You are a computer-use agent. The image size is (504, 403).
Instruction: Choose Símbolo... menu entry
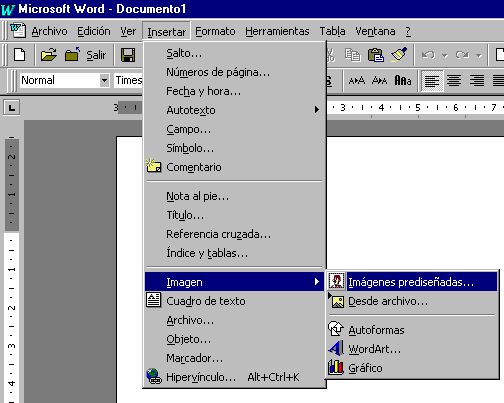pos(235,148)
